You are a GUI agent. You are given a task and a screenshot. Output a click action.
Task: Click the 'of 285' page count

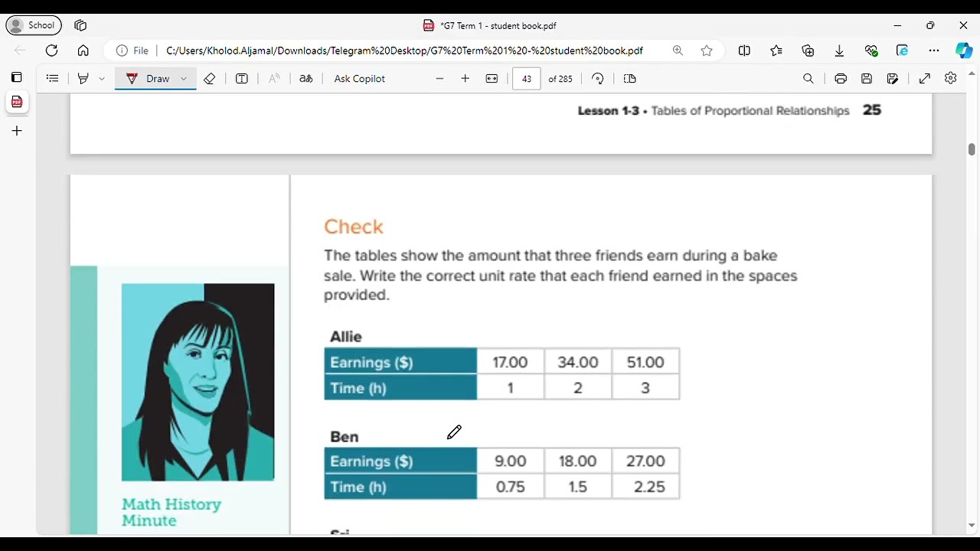(x=560, y=78)
